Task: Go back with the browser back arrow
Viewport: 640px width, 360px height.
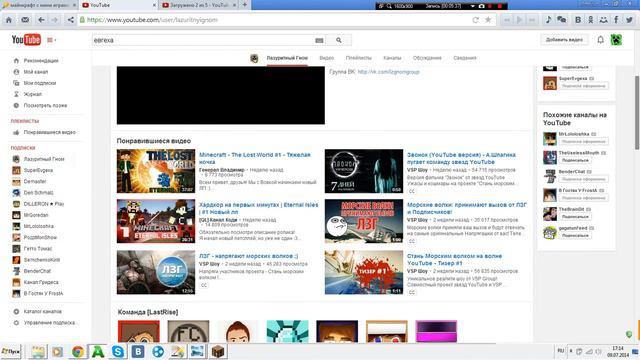Action: coord(41,20)
